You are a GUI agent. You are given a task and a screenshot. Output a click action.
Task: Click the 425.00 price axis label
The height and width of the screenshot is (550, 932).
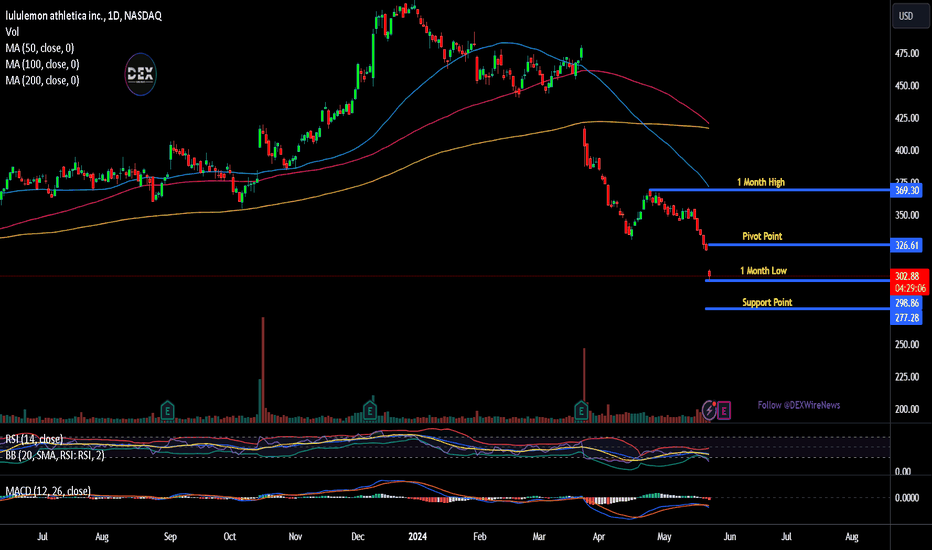coord(906,118)
